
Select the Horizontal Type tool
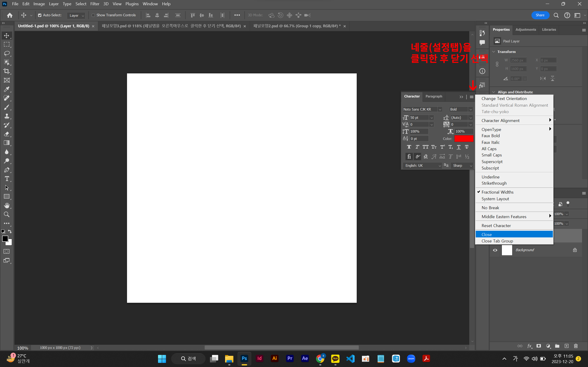[7, 179]
